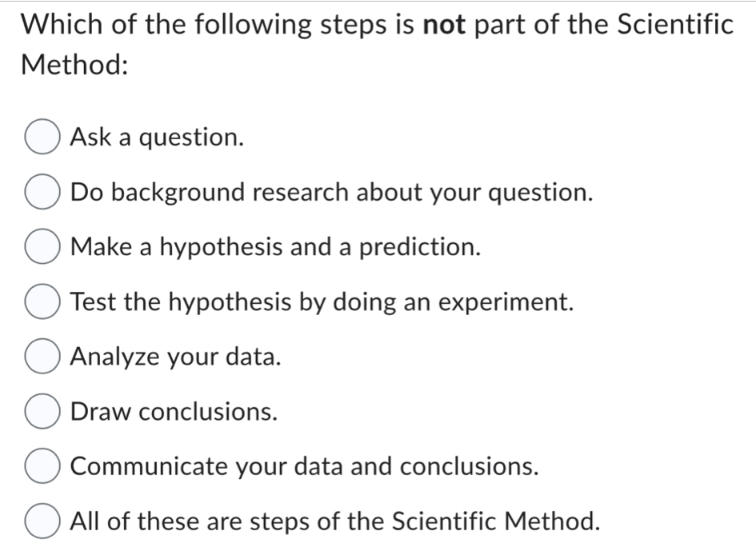Click the "Draw conclusions" label text
756x559 pixels.
pyautogui.click(x=172, y=411)
